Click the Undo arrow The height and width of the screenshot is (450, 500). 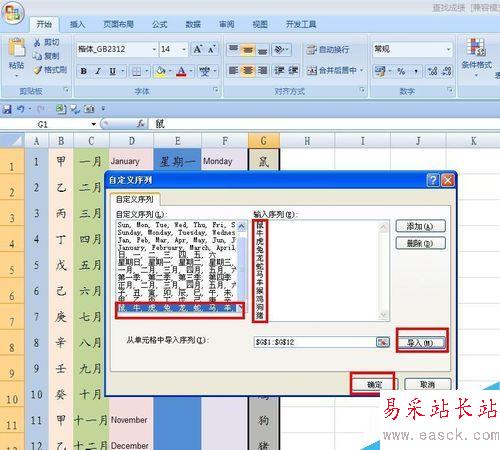pos(21,109)
